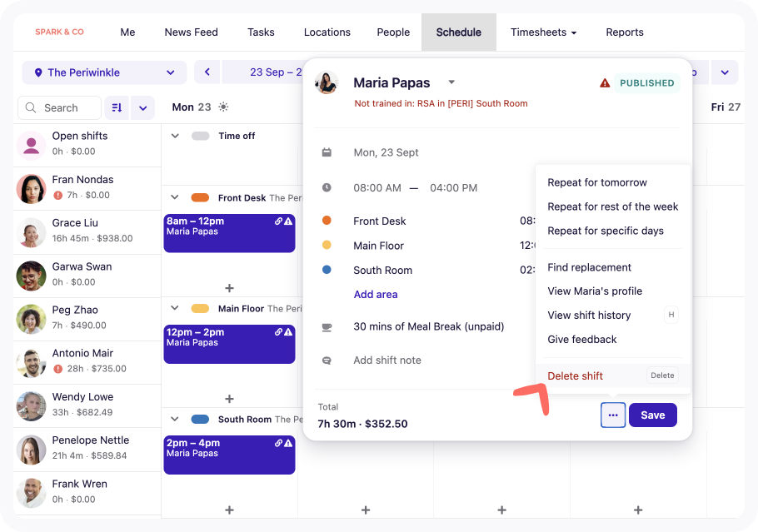
Task: Click the warning icon on 12pm – 2pm shift
Action: 288,332
